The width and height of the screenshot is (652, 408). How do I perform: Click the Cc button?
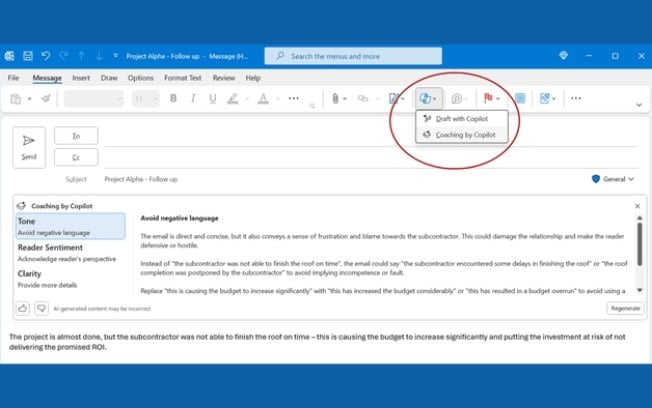76,157
